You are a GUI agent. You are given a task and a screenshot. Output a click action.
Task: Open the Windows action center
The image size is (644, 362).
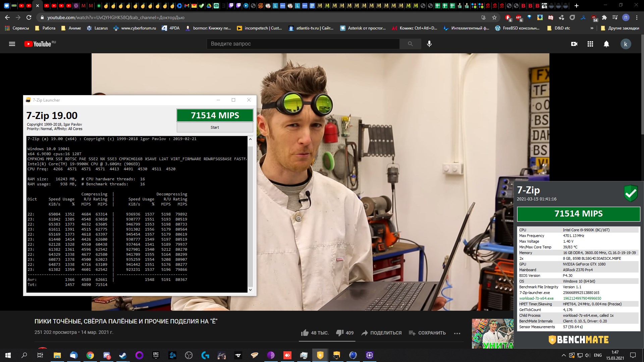[633, 355]
